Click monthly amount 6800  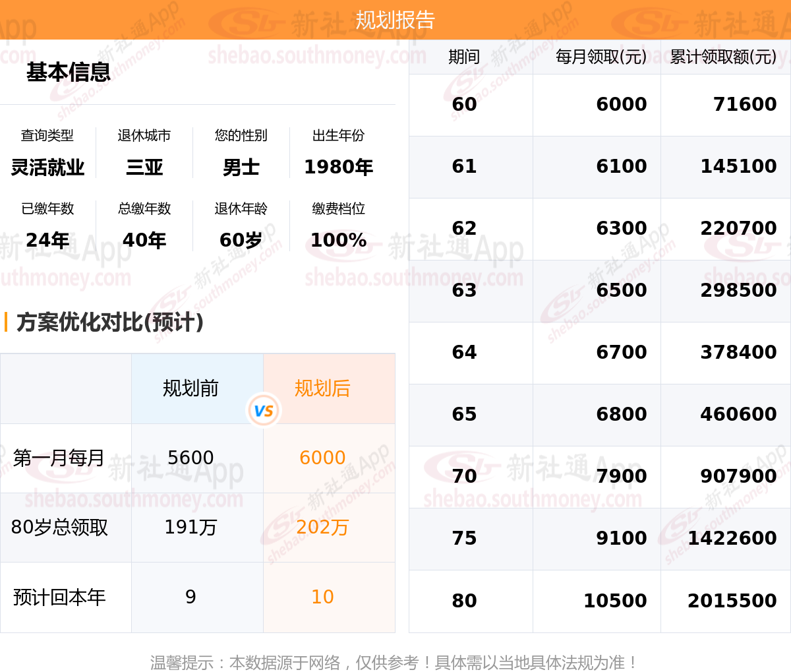pos(622,414)
